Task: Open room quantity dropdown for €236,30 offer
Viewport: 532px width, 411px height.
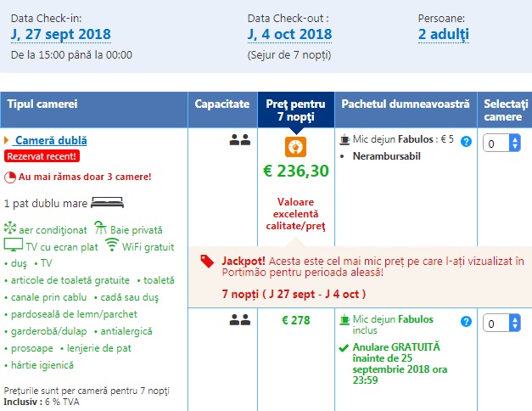Action: 501,144
